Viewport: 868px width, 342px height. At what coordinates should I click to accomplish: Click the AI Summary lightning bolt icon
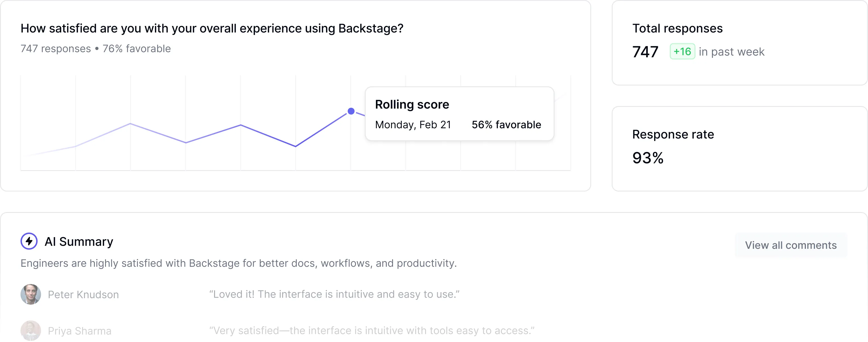click(x=29, y=241)
